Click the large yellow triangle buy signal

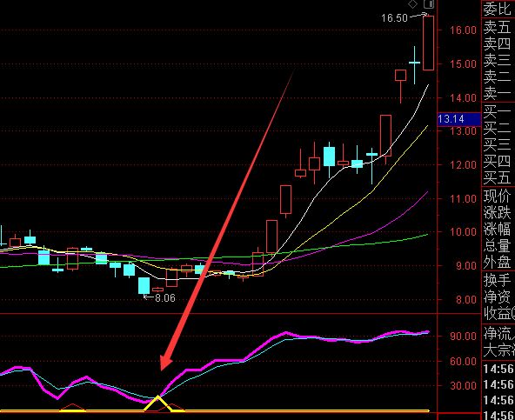[x=157, y=403]
